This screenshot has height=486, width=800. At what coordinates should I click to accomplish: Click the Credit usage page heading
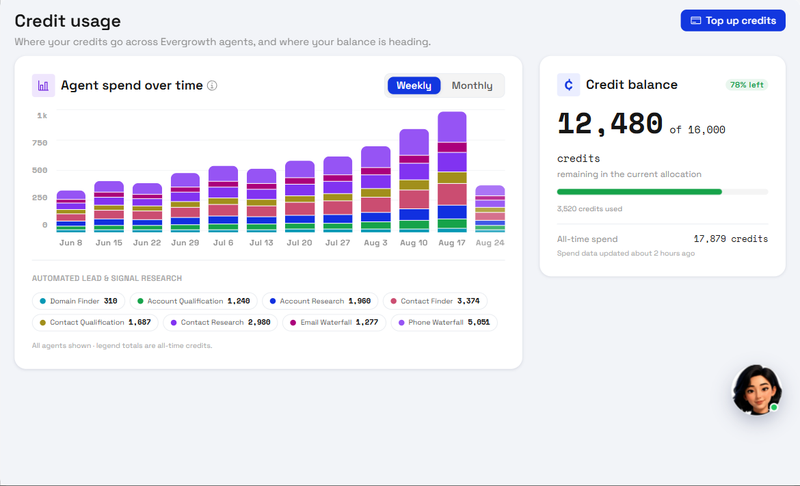click(67, 21)
